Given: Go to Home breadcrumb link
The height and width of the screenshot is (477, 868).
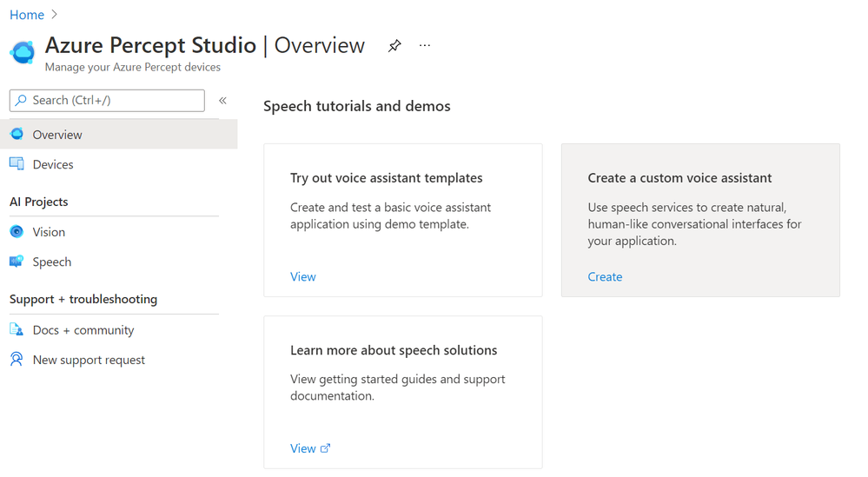Looking at the screenshot, I should pyautogui.click(x=27, y=15).
